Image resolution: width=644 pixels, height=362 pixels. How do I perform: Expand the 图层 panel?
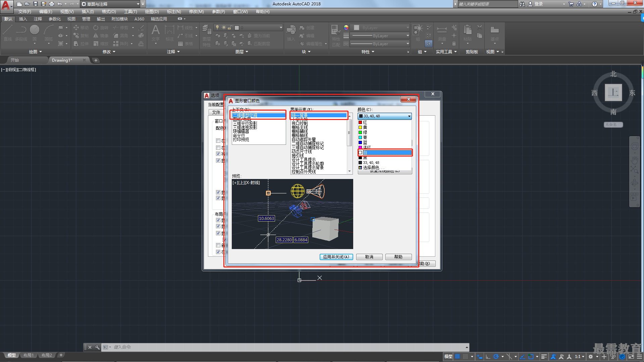241,52
